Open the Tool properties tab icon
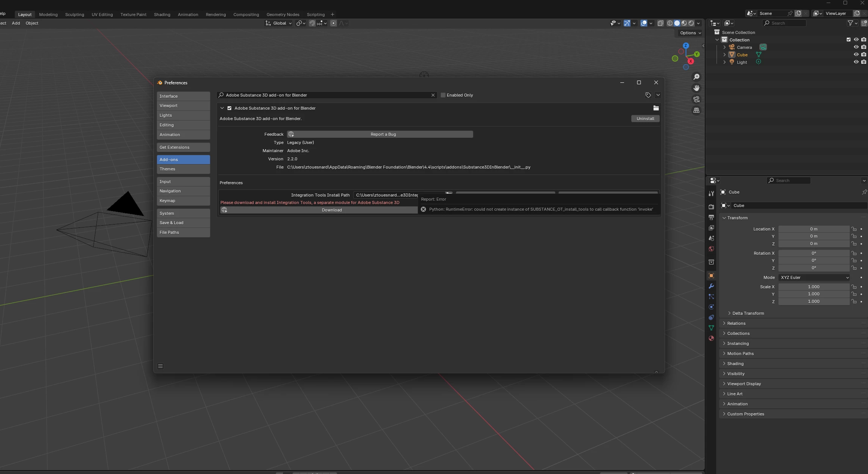The width and height of the screenshot is (868, 474). 711,194
